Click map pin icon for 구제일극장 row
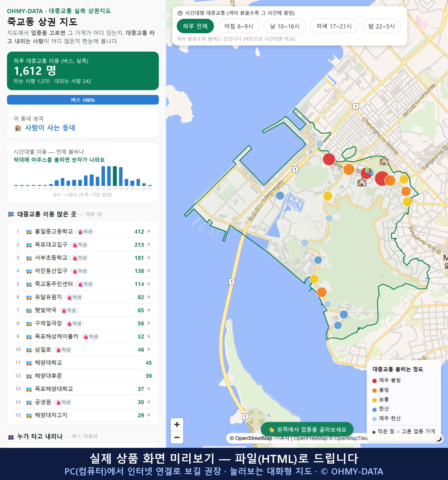This screenshot has height=480, width=448. pos(149,324)
